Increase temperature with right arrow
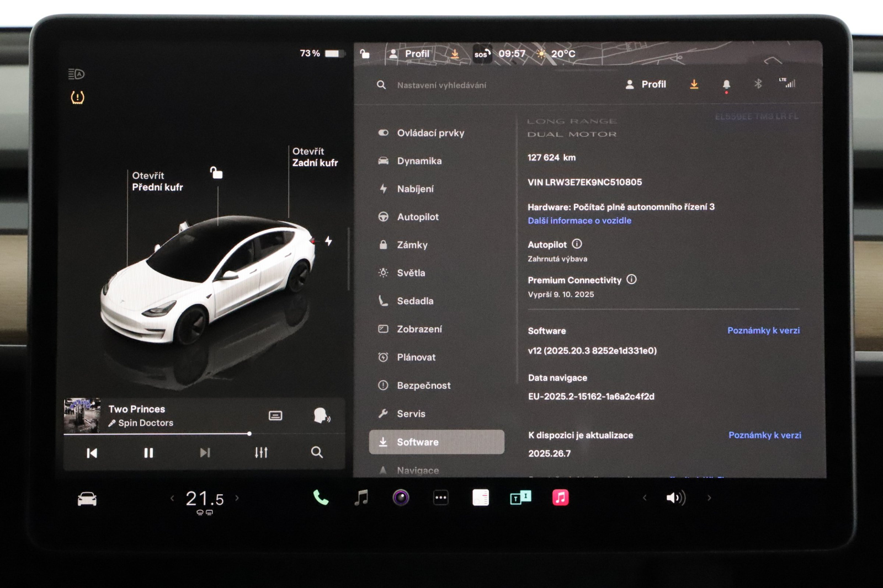The width and height of the screenshot is (883, 588). pos(237,498)
